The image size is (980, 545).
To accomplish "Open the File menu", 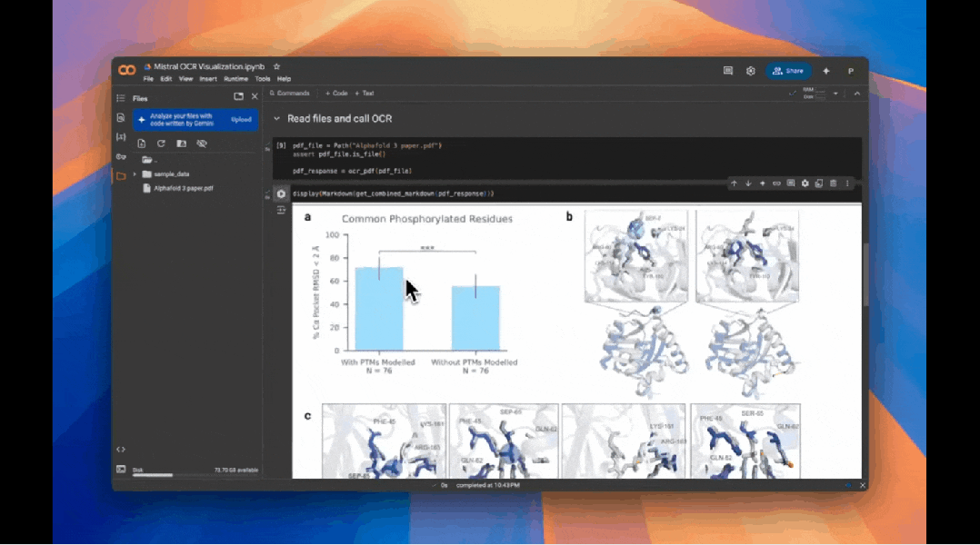I will coord(148,79).
